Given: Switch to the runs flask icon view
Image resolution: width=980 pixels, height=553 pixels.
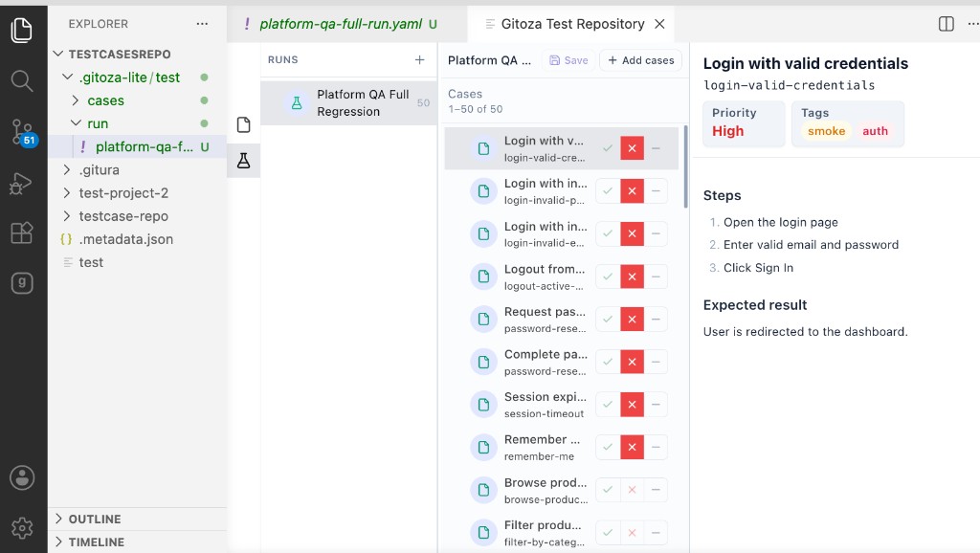Looking at the screenshot, I should [x=244, y=161].
